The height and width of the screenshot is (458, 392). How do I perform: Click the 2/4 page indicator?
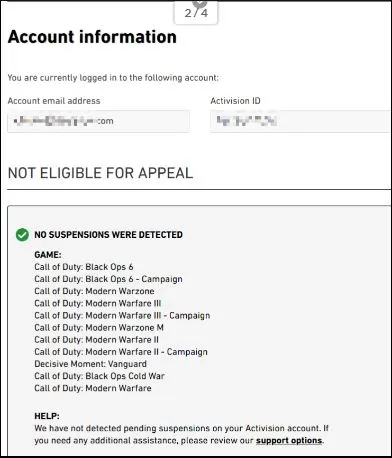coord(196,13)
